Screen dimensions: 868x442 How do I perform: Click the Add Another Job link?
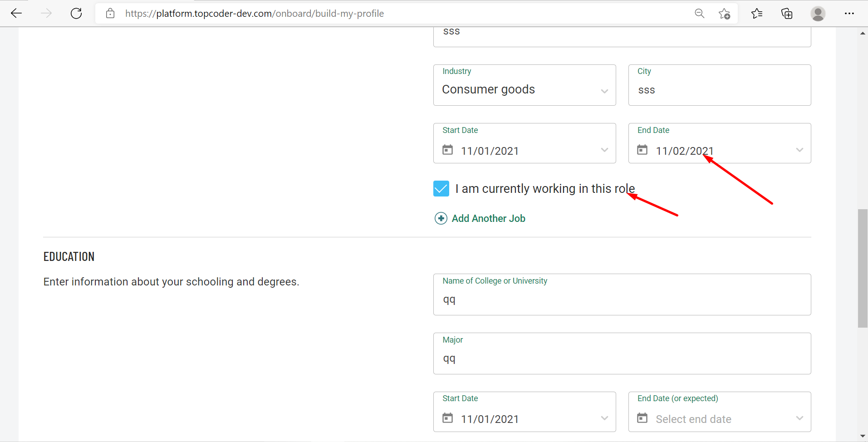(488, 218)
